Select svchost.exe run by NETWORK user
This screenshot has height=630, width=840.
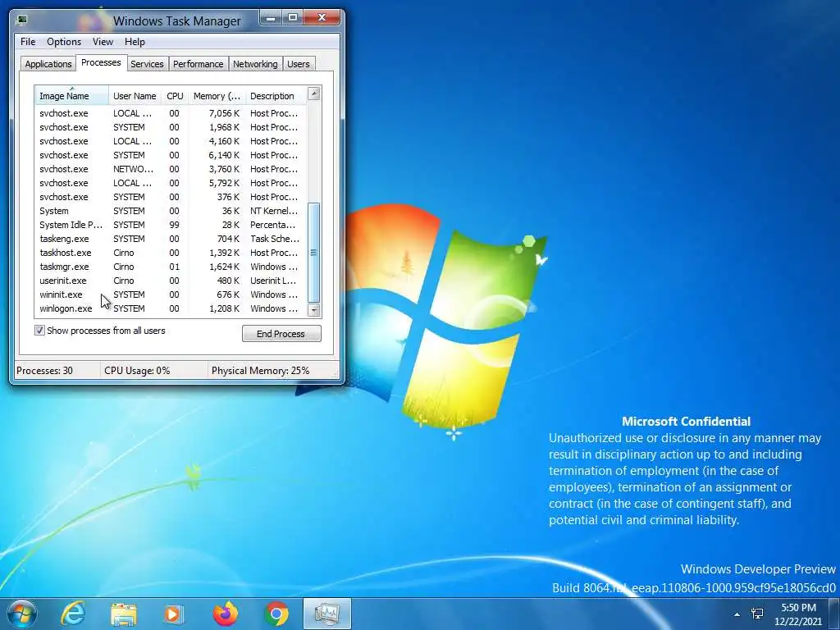click(171, 169)
